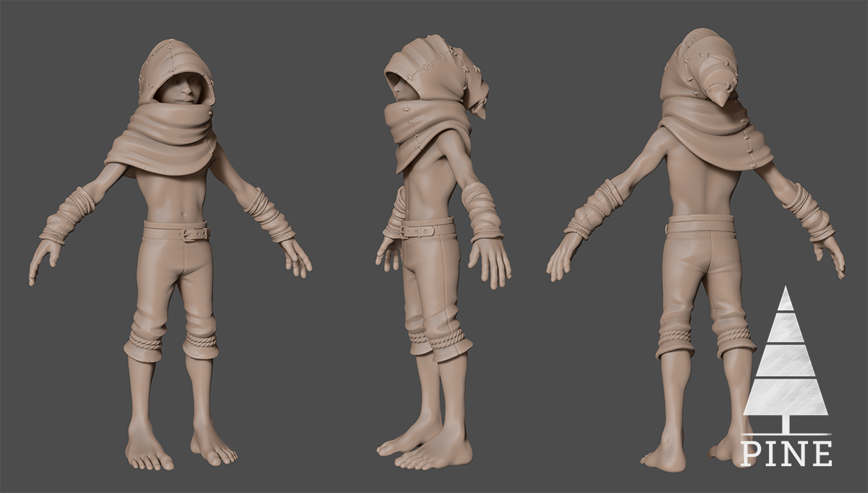Select the front-facing hooded character model
Viewport: 868px width, 493px height.
(x=171, y=253)
